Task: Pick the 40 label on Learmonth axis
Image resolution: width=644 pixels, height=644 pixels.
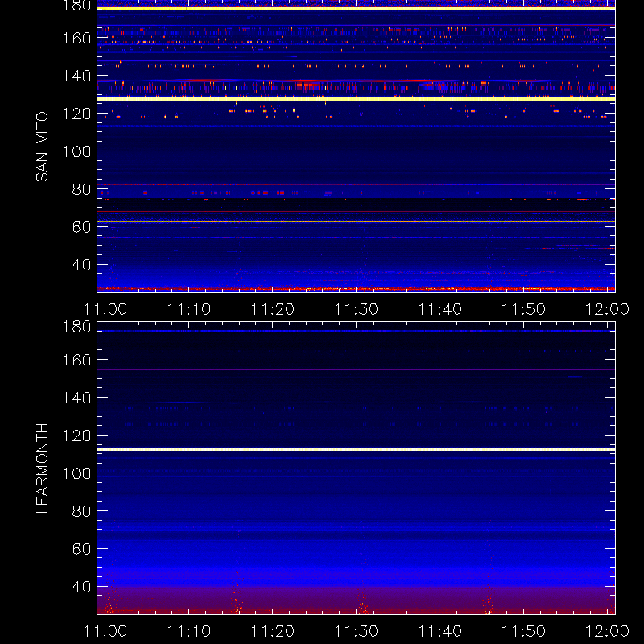Action: 81,587
